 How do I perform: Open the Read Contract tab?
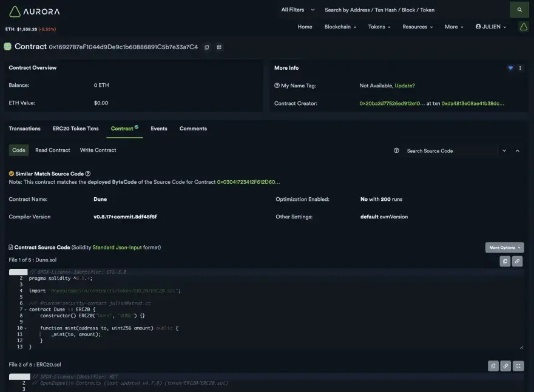coord(53,150)
